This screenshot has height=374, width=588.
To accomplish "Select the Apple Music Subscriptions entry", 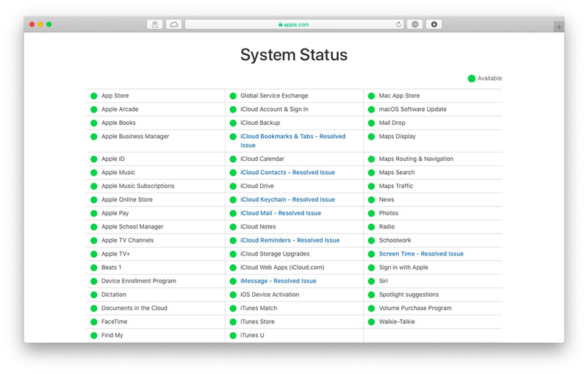I will coord(137,186).
